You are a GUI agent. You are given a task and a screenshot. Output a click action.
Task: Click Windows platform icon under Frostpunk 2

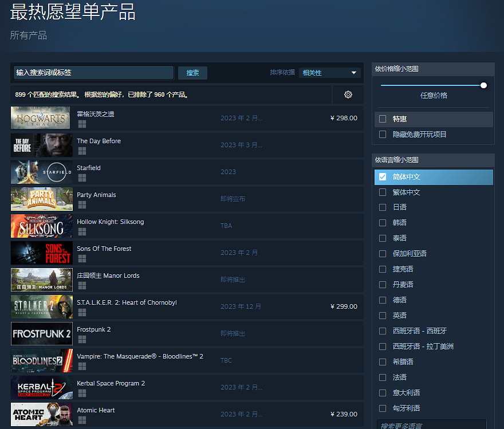click(x=82, y=339)
